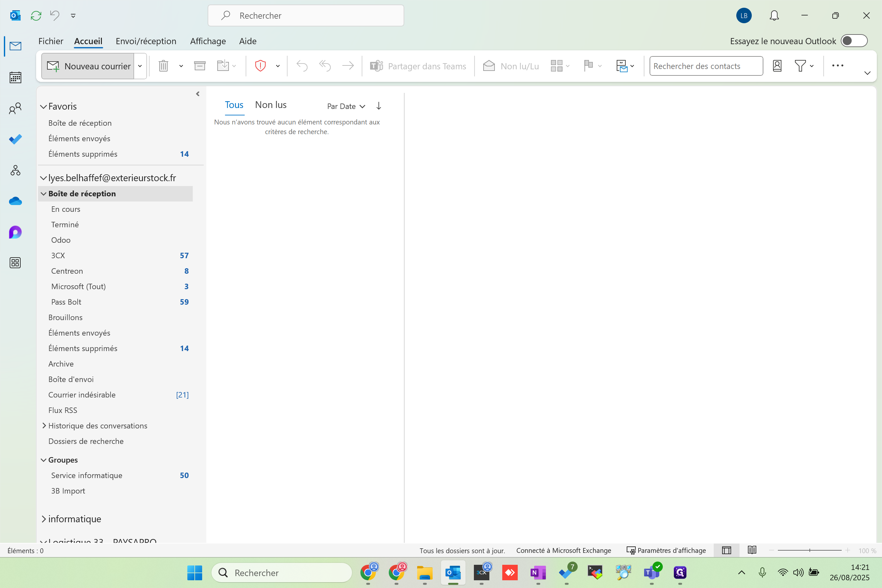
Task: Open the Affichage tab
Action: point(208,41)
